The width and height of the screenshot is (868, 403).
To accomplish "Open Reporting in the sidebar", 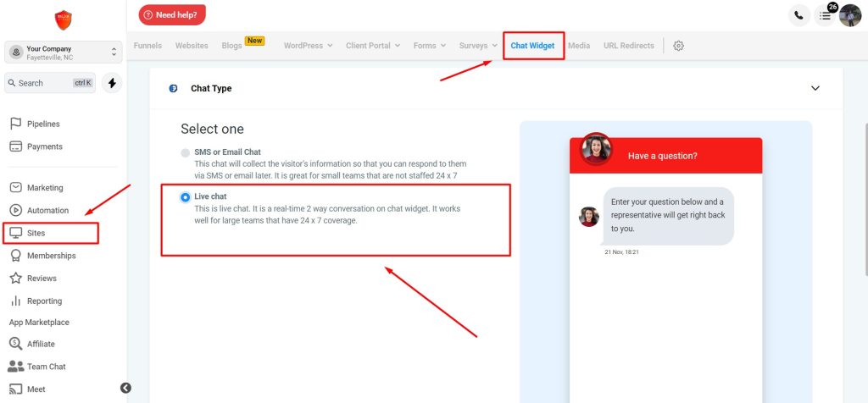I will point(44,301).
